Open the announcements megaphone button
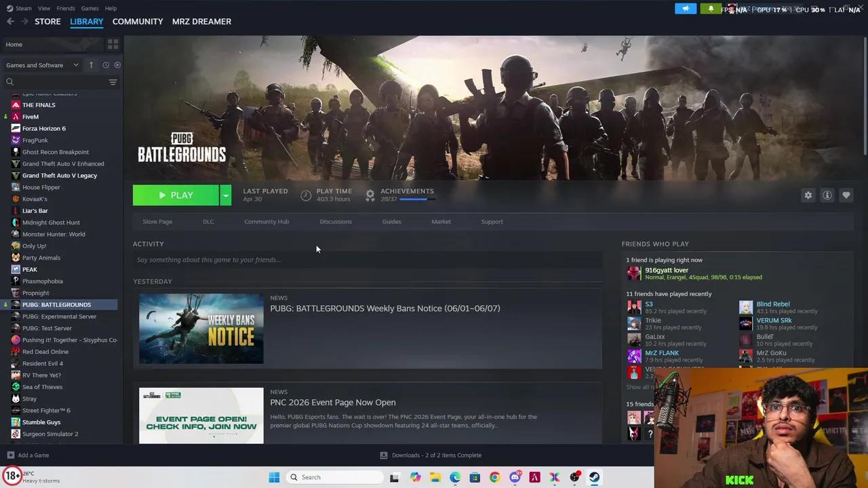 (x=686, y=8)
